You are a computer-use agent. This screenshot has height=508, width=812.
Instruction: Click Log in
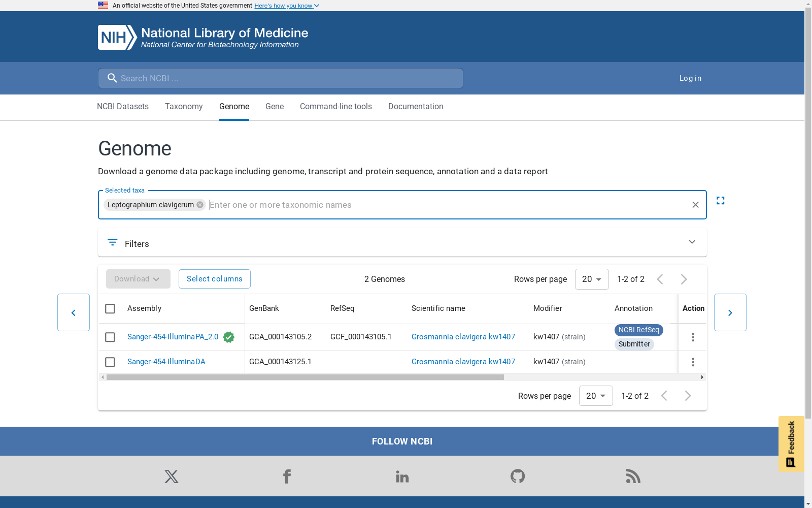[x=690, y=78]
